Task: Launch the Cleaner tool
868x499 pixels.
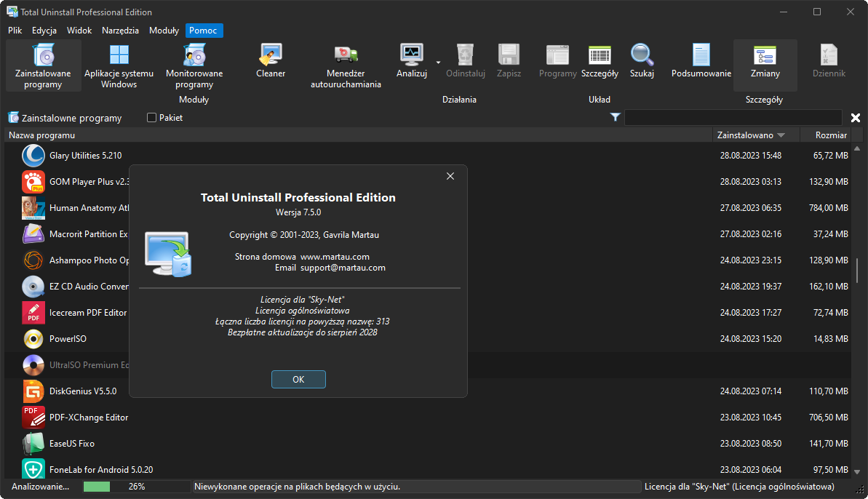Action: pos(271,61)
